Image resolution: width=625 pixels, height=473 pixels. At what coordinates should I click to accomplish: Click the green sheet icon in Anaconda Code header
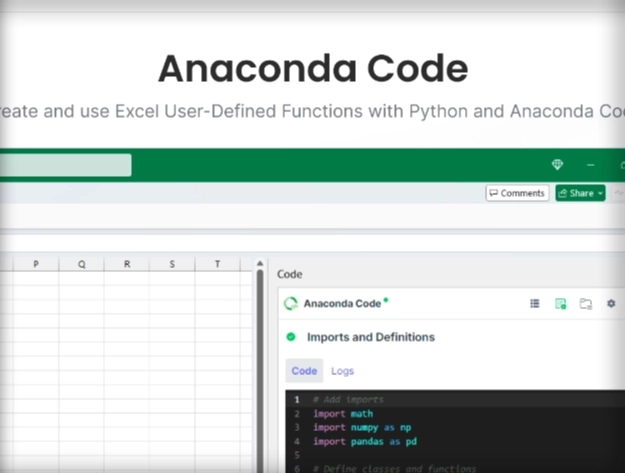tap(560, 304)
